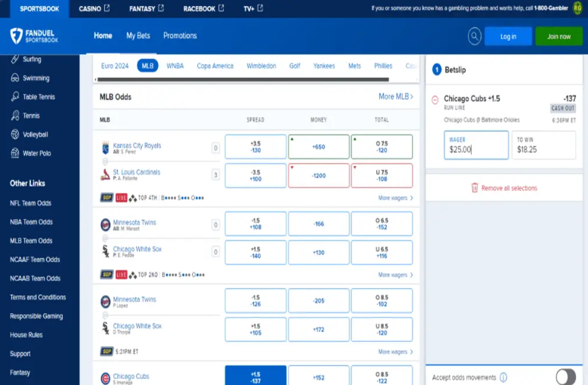The height and width of the screenshot is (385, 588).
Task: Click the Join now button
Action: coord(559,36)
